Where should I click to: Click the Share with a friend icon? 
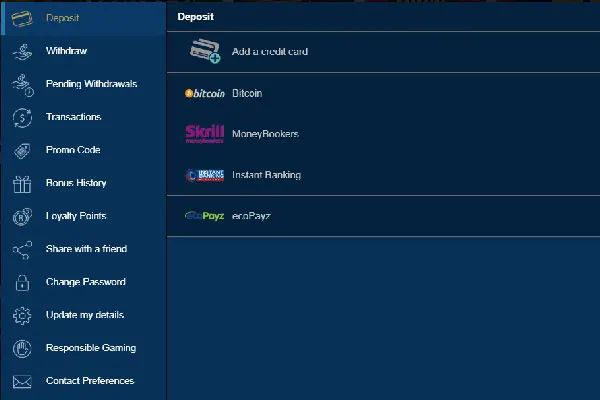(22, 250)
